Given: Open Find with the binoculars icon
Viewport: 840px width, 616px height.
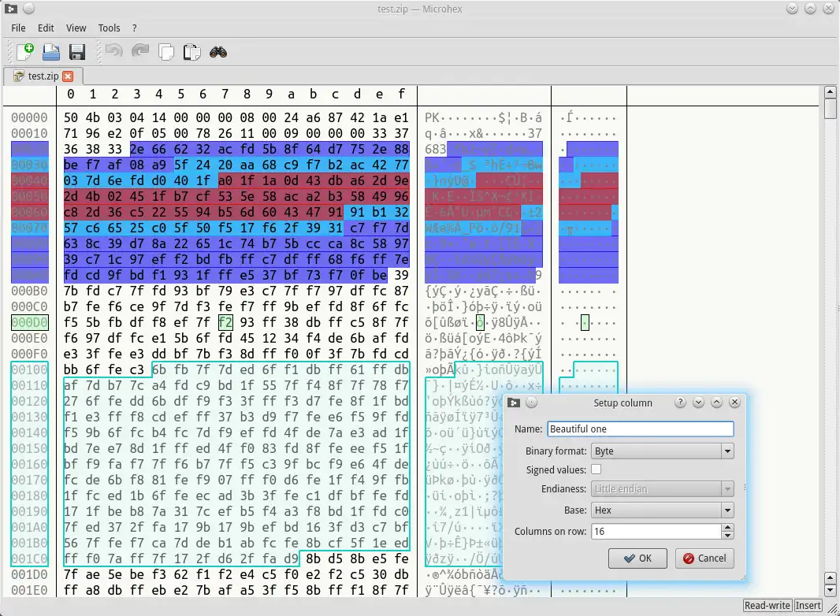Looking at the screenshot, I should tap(218, 52).
